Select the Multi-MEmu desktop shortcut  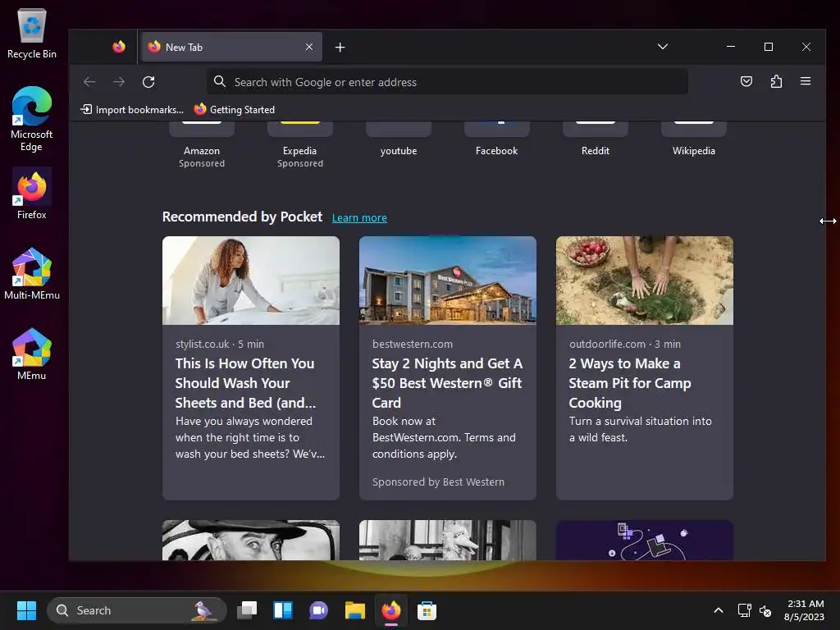point(32,274)
